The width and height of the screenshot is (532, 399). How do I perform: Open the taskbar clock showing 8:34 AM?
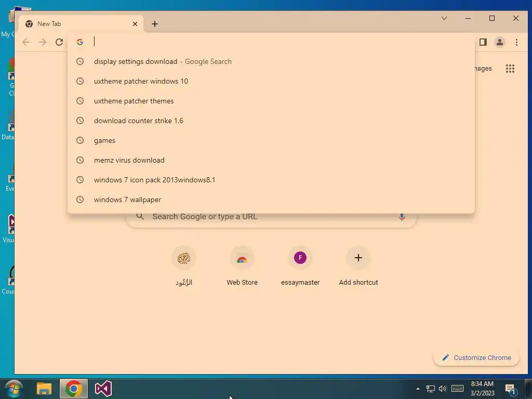482,389
